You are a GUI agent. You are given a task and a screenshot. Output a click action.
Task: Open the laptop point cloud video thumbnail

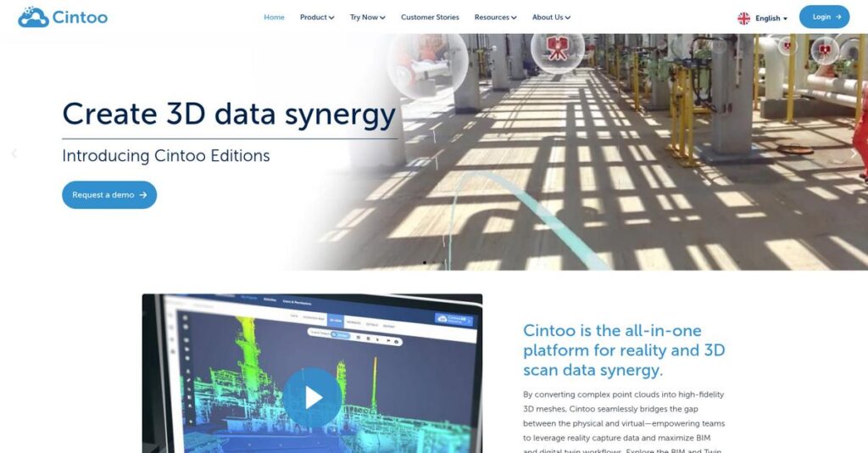pyautogui.click(x=312, y=373)
